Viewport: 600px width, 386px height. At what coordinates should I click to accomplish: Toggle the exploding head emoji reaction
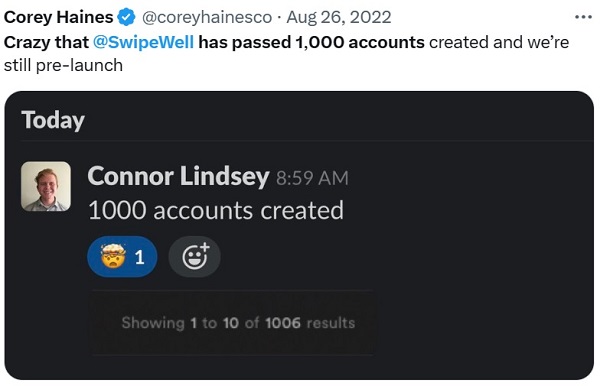(122, 257)
